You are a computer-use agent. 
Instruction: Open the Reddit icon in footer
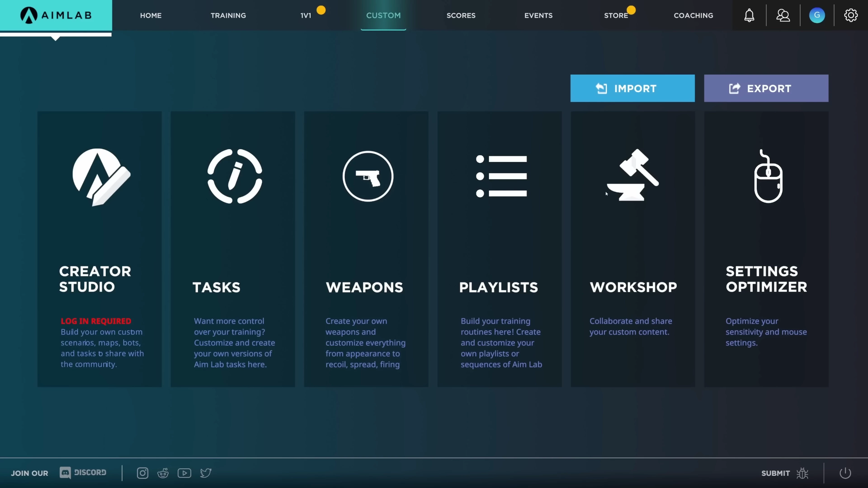point(163,473)
